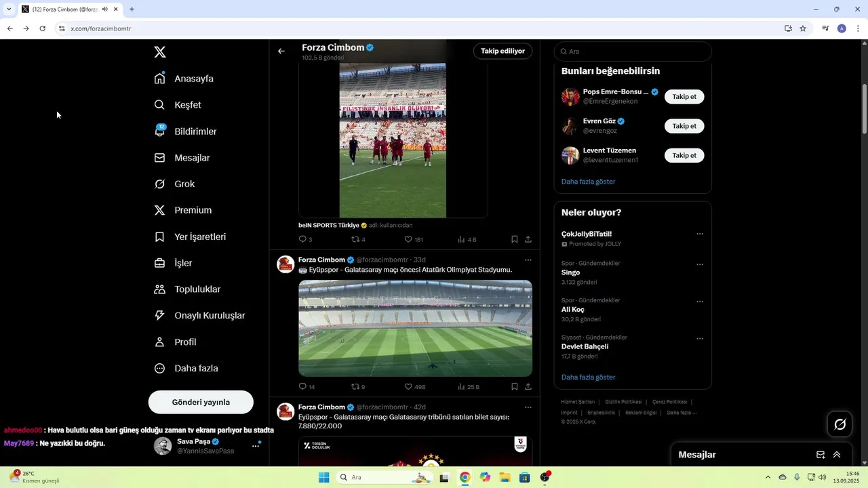Image resolution: width=868 pixels, height=488 pixels.
Task: Follow Levent Tüzemen with Takip et
Action: coord(684,155)
